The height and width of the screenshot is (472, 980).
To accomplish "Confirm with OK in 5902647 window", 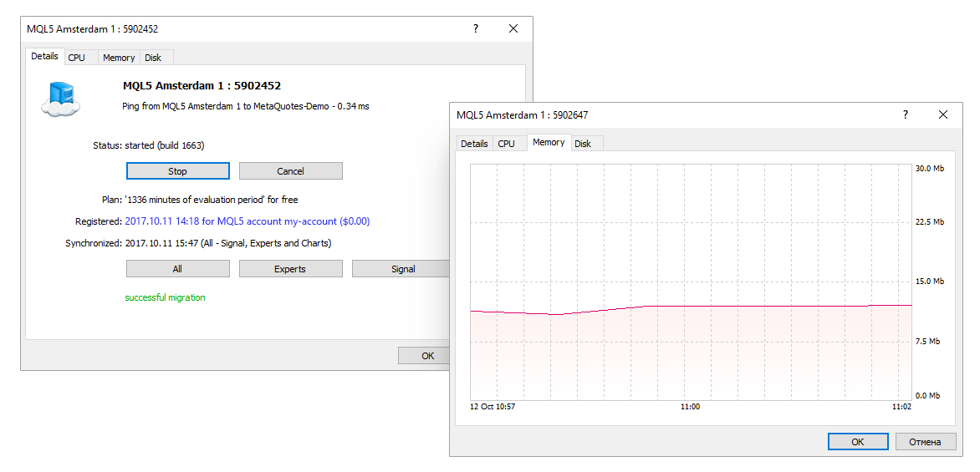I will pyautogui.click(x=858, y=441).
